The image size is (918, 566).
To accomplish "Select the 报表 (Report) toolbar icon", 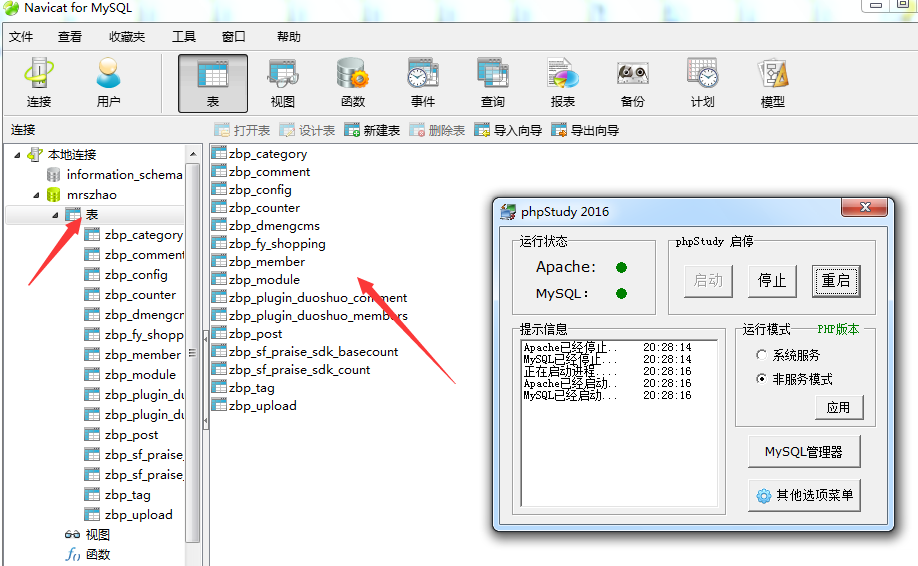I will click(x=563, y=82).
